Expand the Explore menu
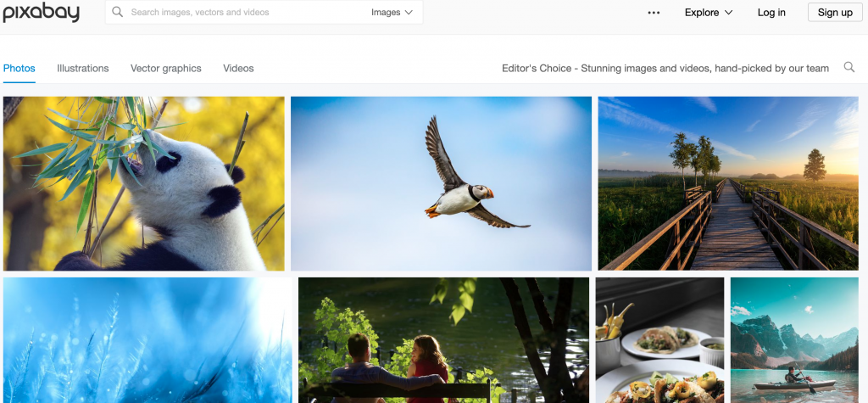The width and height of the screenshot is (868, 403). tap(709, 12)
